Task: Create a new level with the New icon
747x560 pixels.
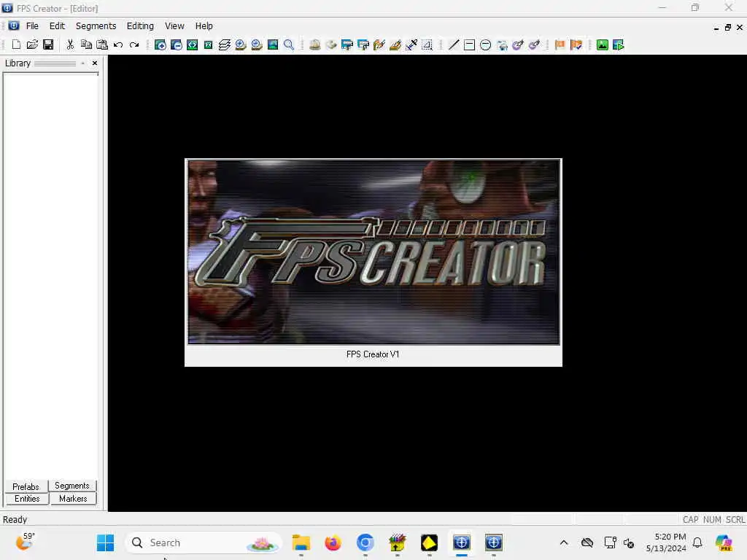Action: click(x=16, y=44)
